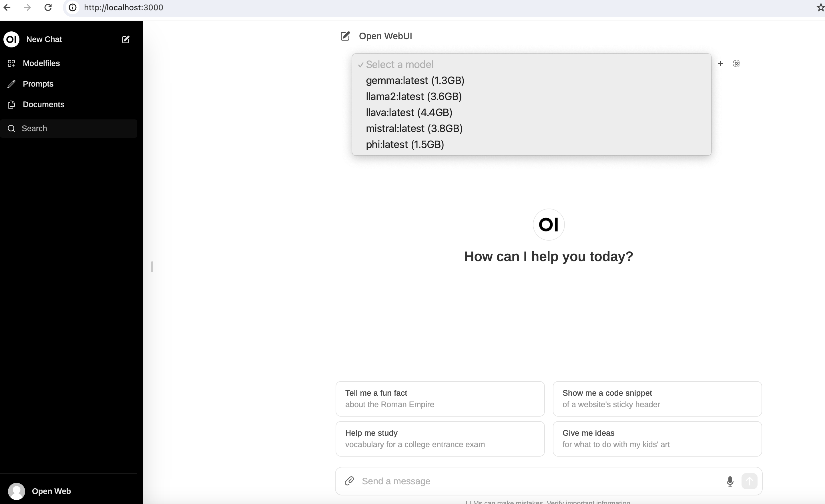Click the edit icon beside Open WebUI title
The image size is (825, 504).
[x=345, y=36]
